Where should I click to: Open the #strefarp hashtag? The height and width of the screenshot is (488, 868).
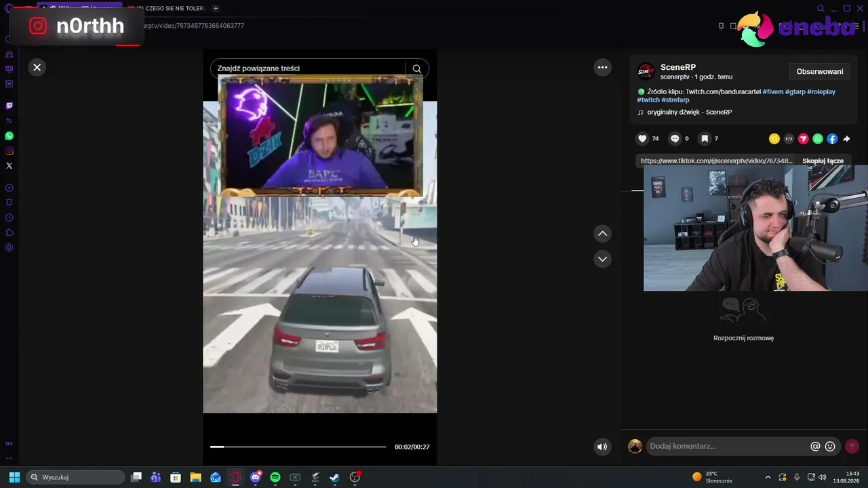(x=675, y=100)
